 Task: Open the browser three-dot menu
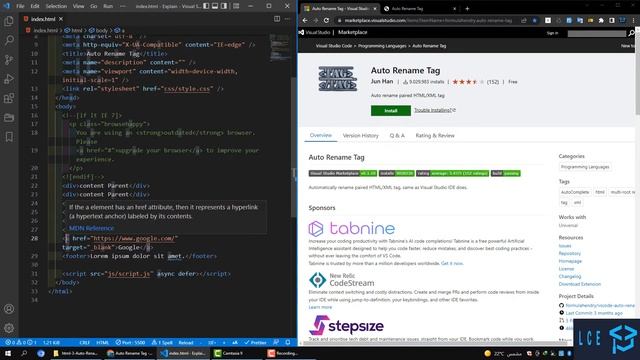click(633, 20)
